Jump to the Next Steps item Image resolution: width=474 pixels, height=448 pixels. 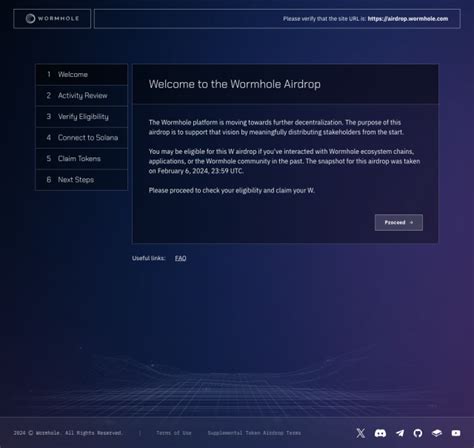[82, 180]
